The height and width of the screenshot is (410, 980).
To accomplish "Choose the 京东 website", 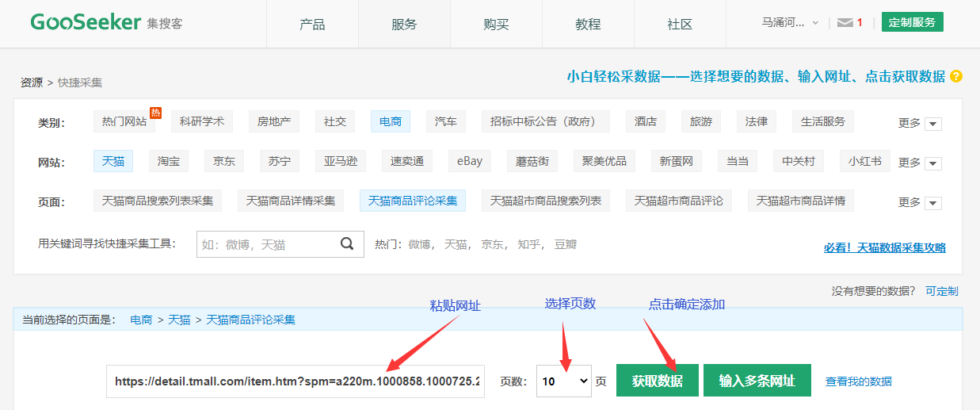I will point(224,161).
